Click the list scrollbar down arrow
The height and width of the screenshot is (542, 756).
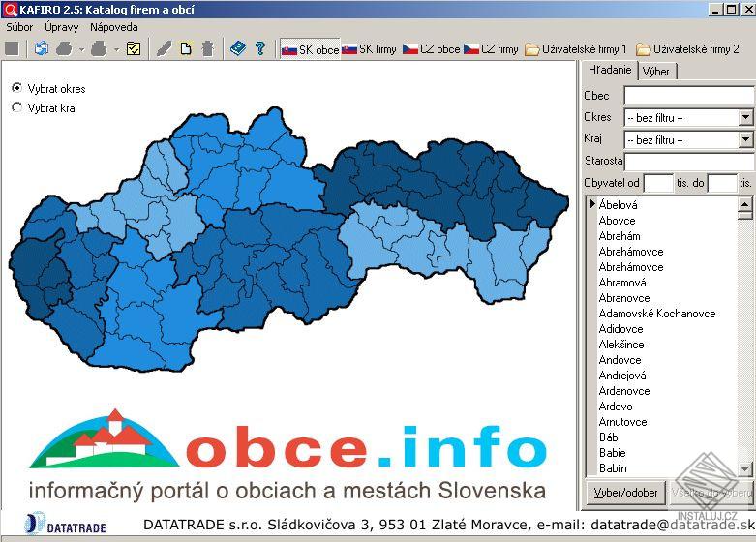(745, 468)
